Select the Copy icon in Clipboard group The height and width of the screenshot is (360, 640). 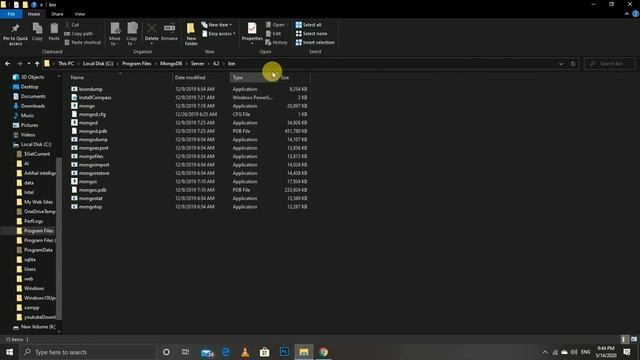[37, 32]
